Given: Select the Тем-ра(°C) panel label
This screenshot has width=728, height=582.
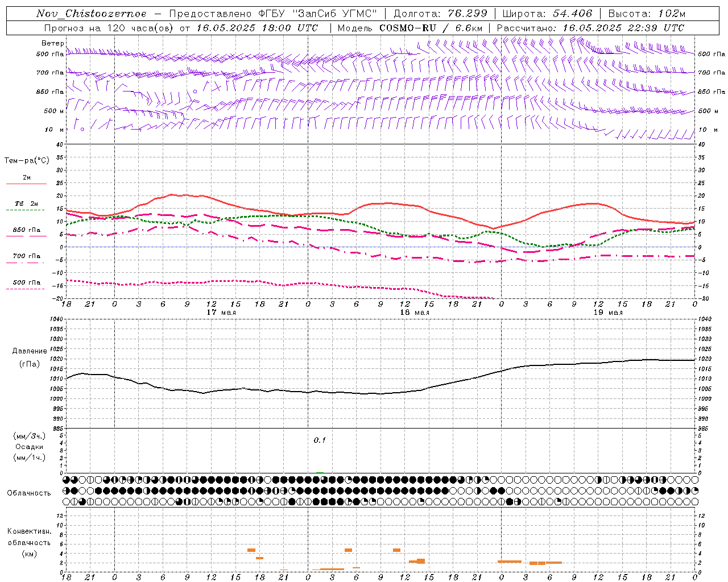Looking at the screenshot, I should pos(27,161).
